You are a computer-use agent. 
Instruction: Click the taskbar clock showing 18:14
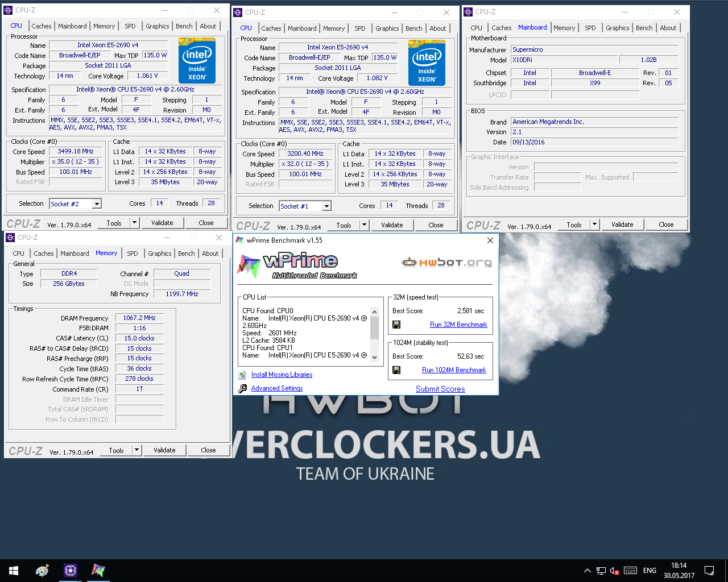(679, 571)
